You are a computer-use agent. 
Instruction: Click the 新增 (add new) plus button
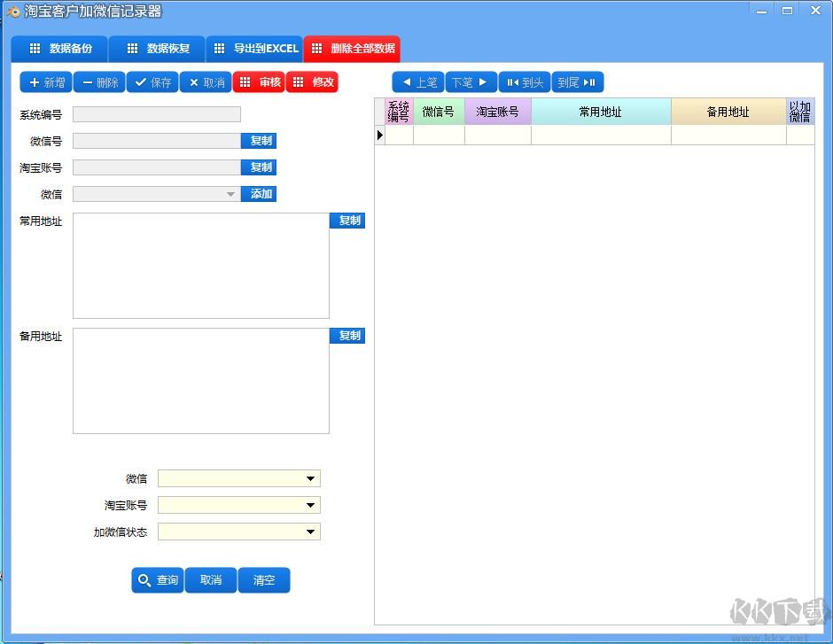46,82
